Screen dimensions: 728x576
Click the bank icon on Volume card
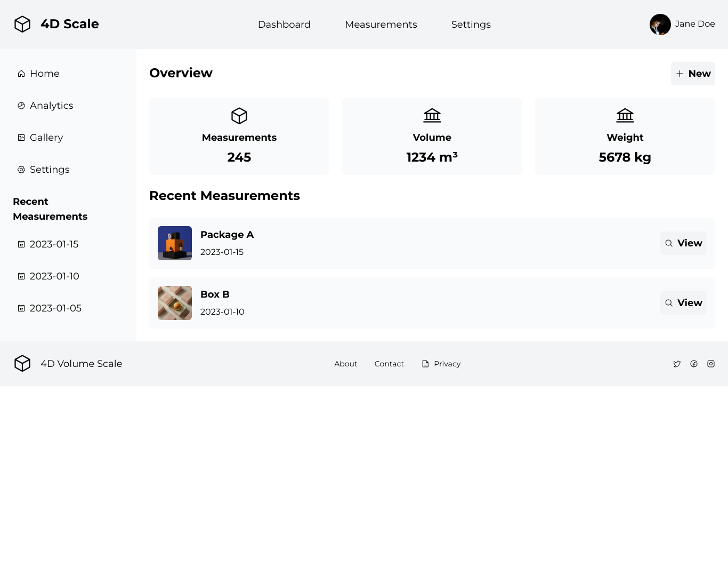click(x=432, y=115)
